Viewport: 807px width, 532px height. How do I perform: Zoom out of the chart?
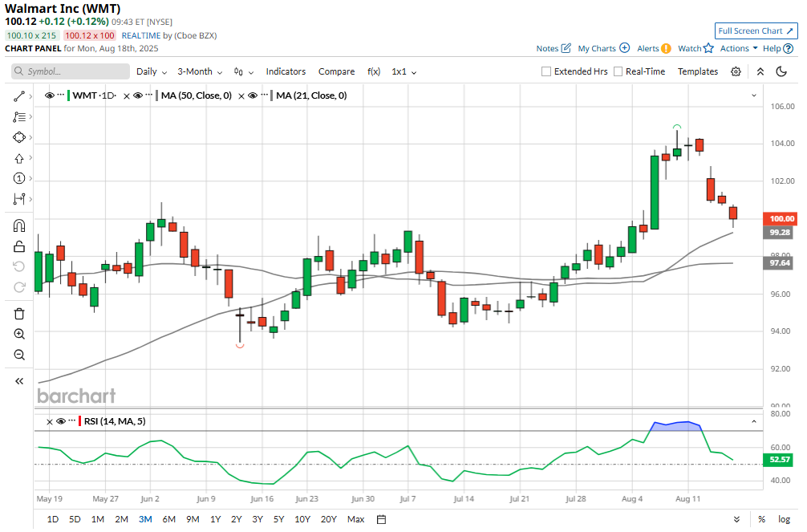click(x=19, y=355)
